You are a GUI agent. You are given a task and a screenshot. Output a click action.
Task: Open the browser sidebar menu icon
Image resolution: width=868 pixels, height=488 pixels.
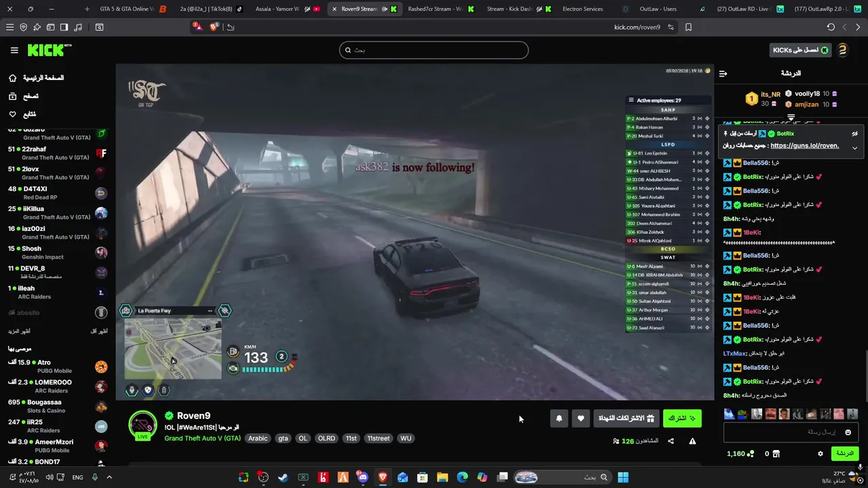pos(9,27)
